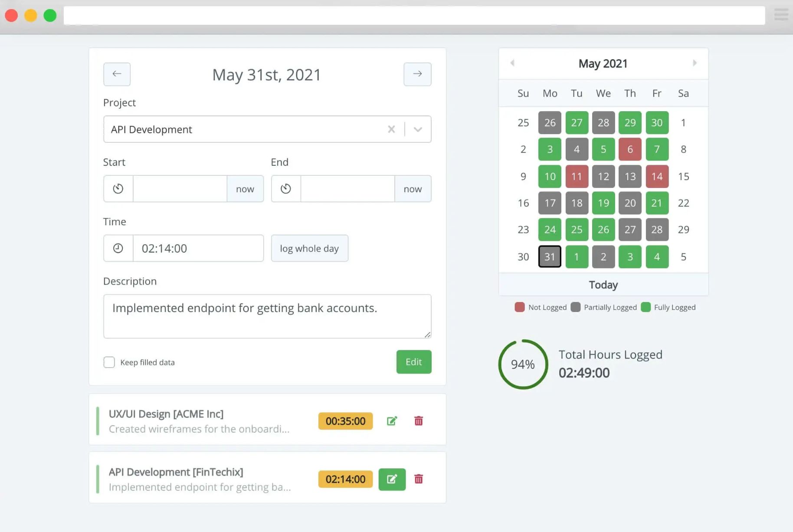Advance the calendar to June 2021
The image size is (793, 532).
695,63
